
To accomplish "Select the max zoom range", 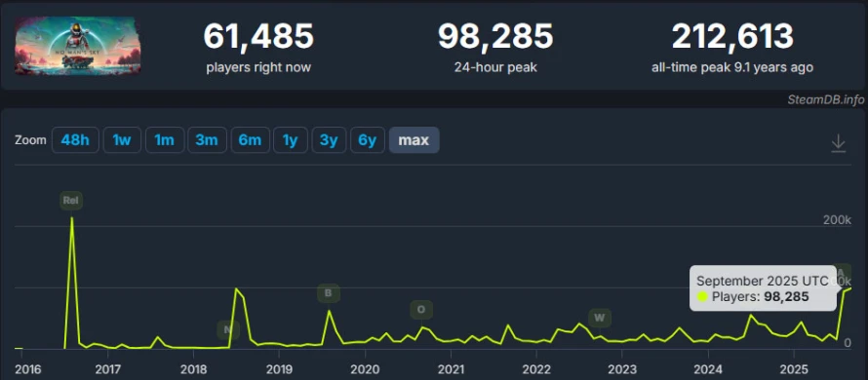I will [x=414, y=140].
